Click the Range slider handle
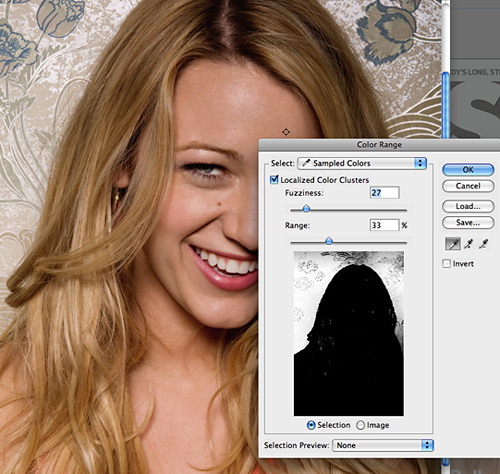The height and width of the screenshot is (474, 500). click(x=329, y=241)
